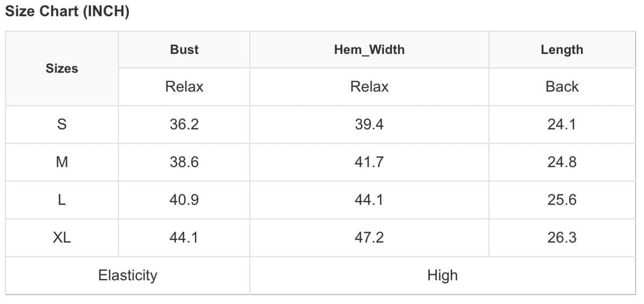Select the 26.3 length value
Viewport: 644px width, 304px height.
pyautogui.click(x=562, y=238)
